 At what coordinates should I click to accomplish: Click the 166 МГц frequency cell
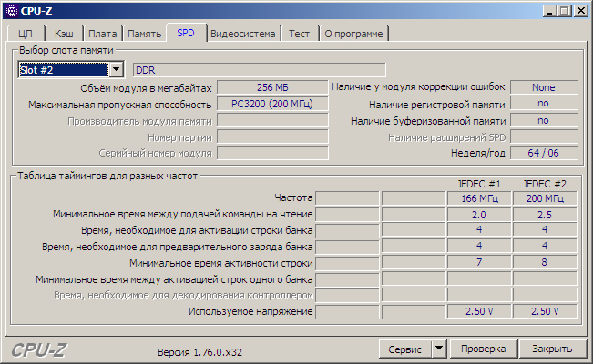(x=479, y=198)
